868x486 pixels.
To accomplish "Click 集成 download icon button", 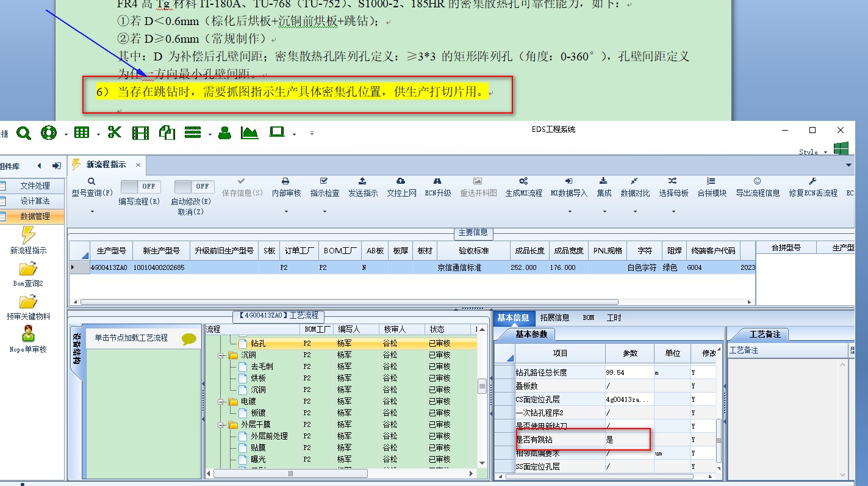I will click(x=604, y=187).
